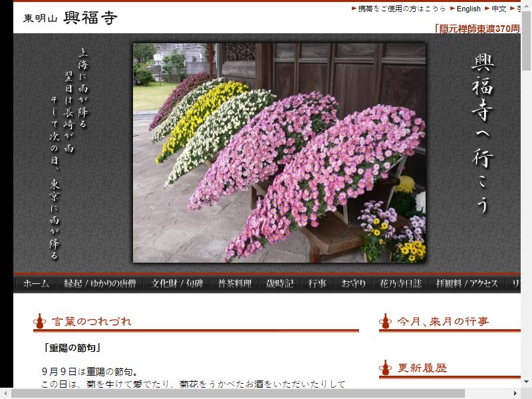Click the 言葉のつれづれ section heading
This screenshot has height=399, width=532.
click(x=92, y=321)
